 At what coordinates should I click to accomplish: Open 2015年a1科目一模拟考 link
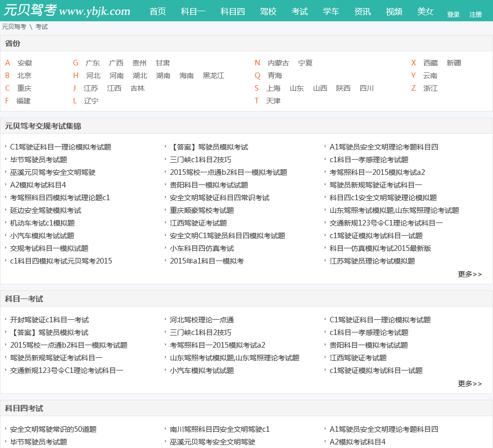pyautogui.click(x=207, y=261)
